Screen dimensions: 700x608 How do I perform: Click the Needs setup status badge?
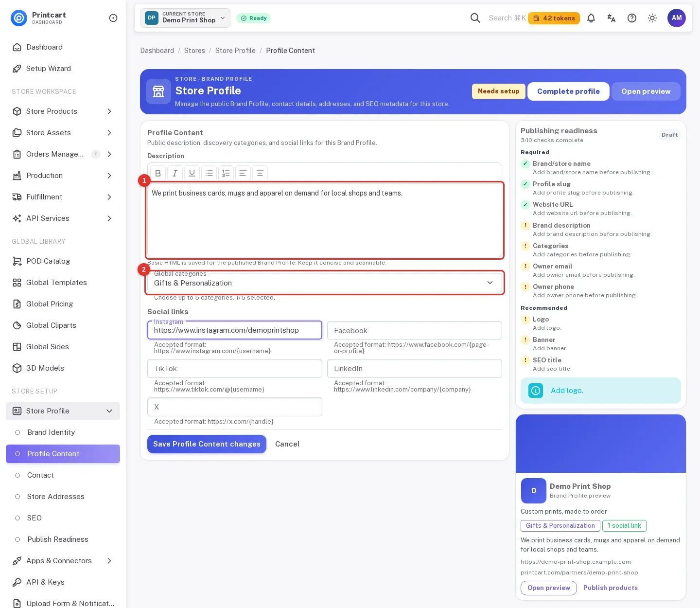pos(498,91)
